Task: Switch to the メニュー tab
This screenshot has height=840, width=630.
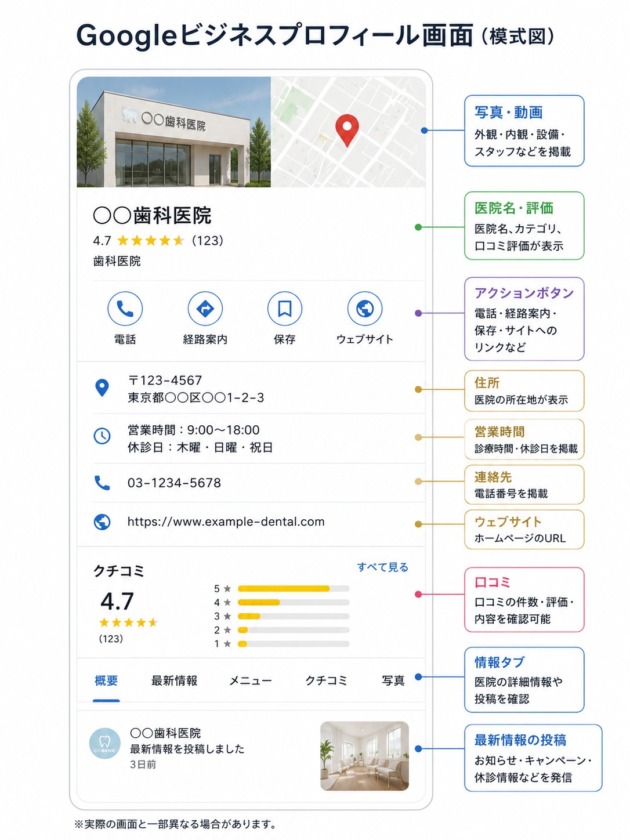Action: point(251,680)
